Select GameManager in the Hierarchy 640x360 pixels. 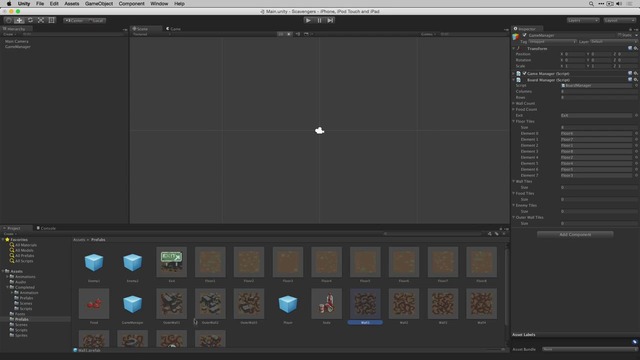coord(18,47)
